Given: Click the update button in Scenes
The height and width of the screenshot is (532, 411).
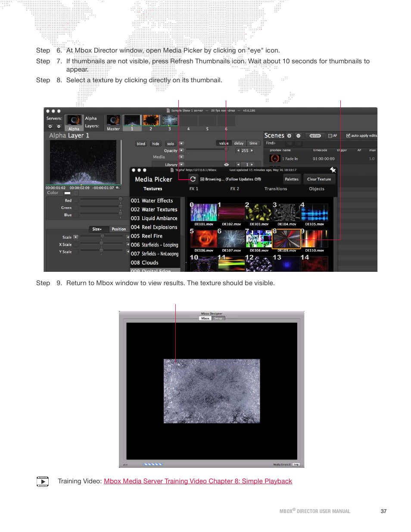Looking at the screenshot, I should tap(315, 136).
